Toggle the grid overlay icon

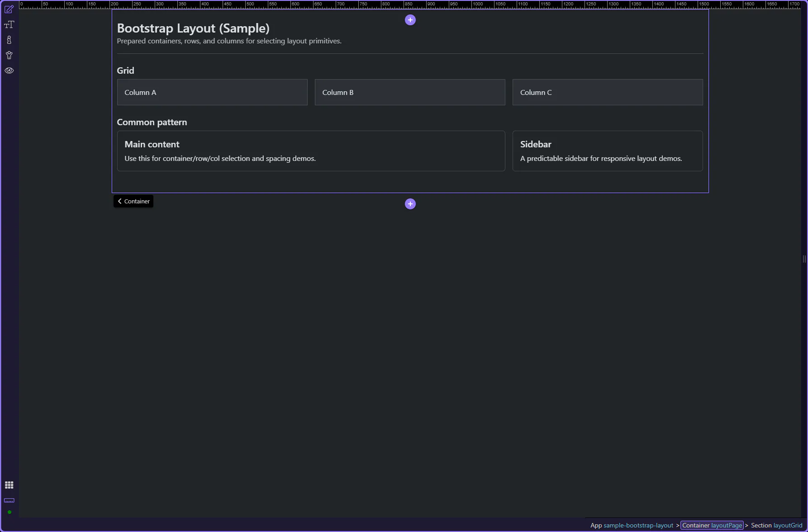(x=9, y=485)
